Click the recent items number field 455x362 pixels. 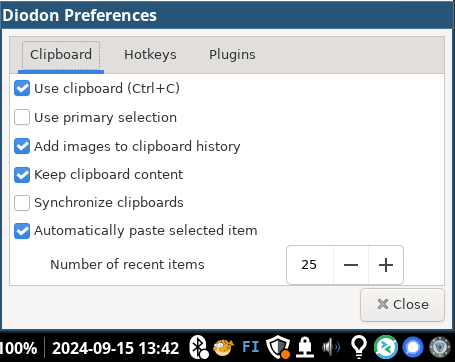[x=310, y=265]
